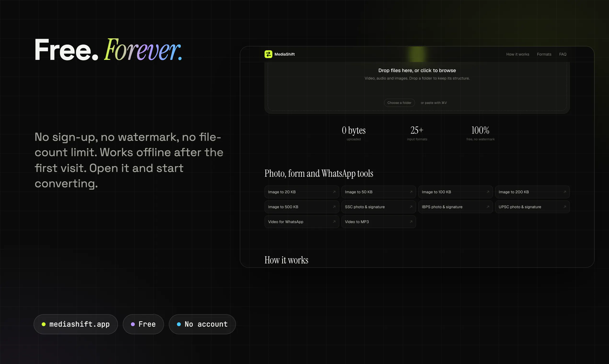
Task: Click the '25+' input formats stat
Action: [x=417, y=133]
